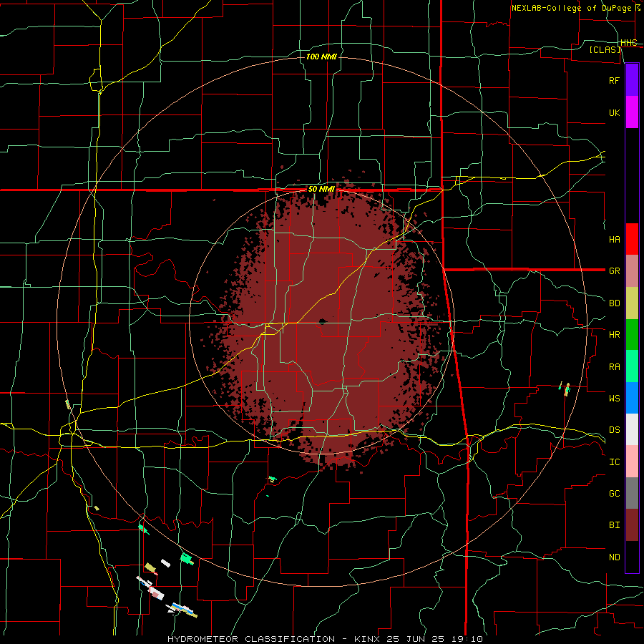
Task: Click the 'IC' legend label text
Action: [614, 462]
